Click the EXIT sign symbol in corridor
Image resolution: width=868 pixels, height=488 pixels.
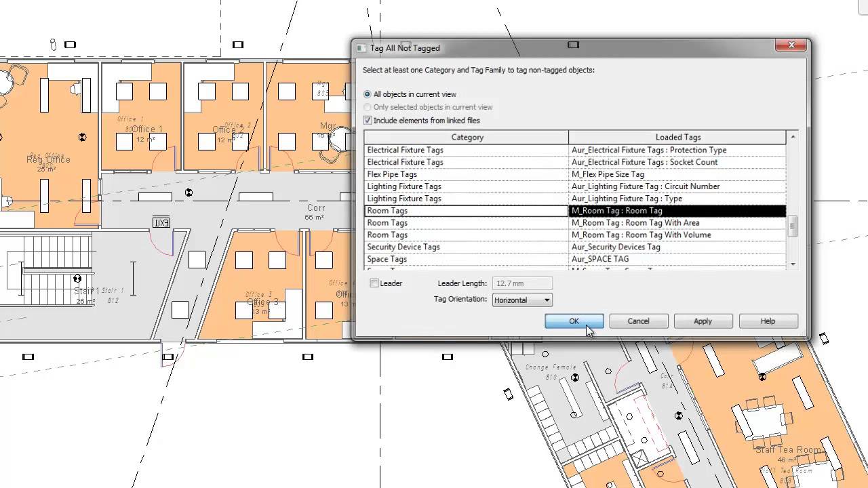pos(161,222)
